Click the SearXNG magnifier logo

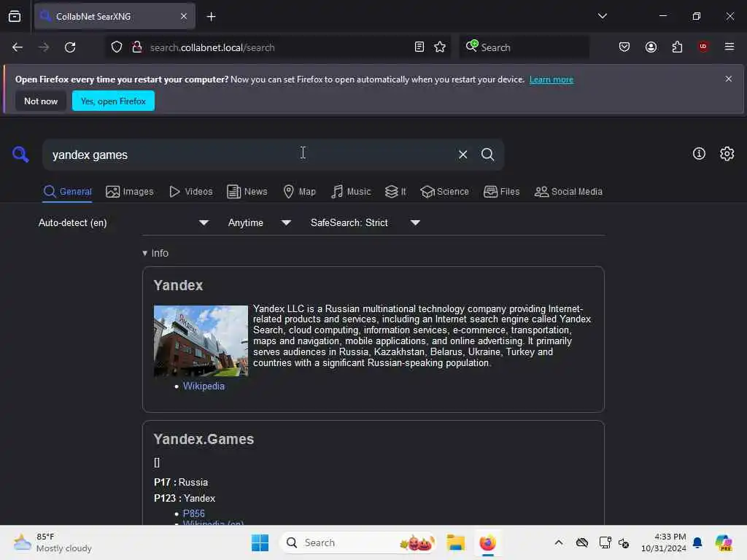20,155
